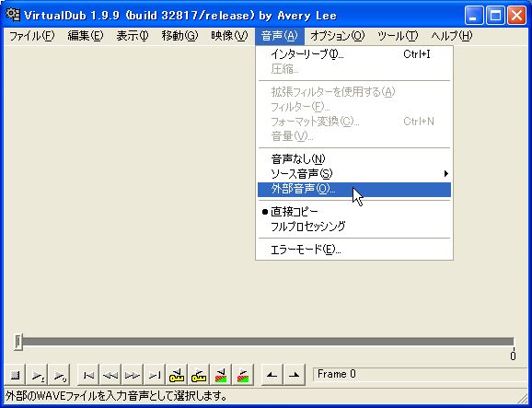Jump to end with the go-to-end icon
This screenshot has height=408, width=532.
155,375
